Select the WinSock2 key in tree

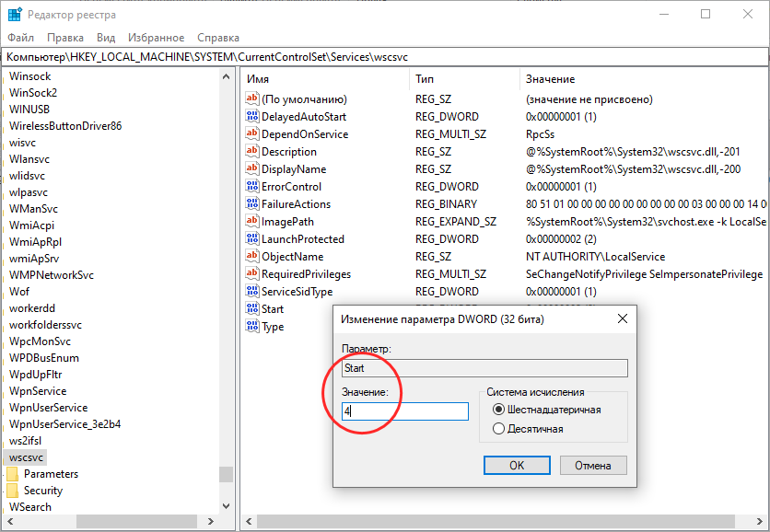[x=33, y=93]
